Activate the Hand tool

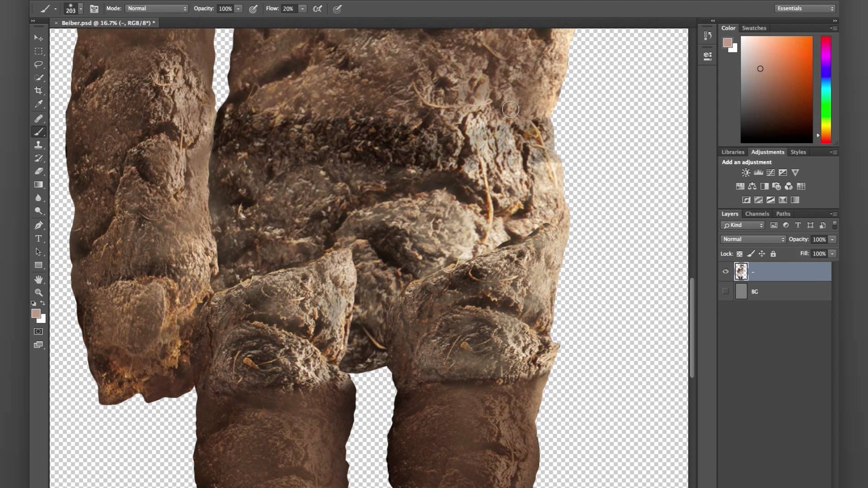coord(38,279)
